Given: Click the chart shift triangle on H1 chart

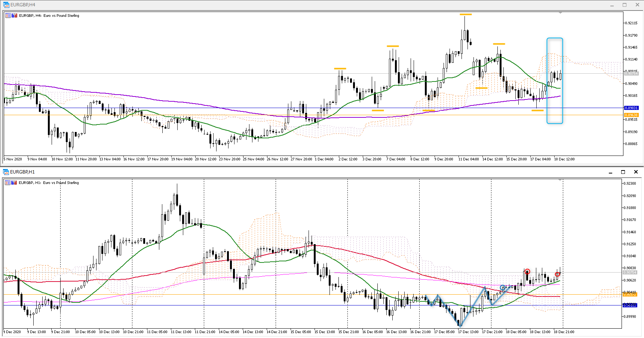Looking at the screenshot, I should 560,180.
